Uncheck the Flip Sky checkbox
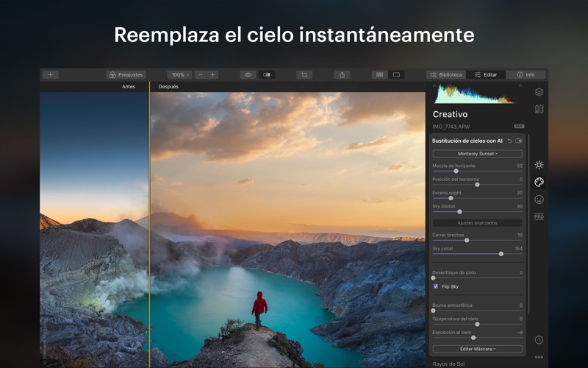The image size is (588, 368). coord(436,286)
